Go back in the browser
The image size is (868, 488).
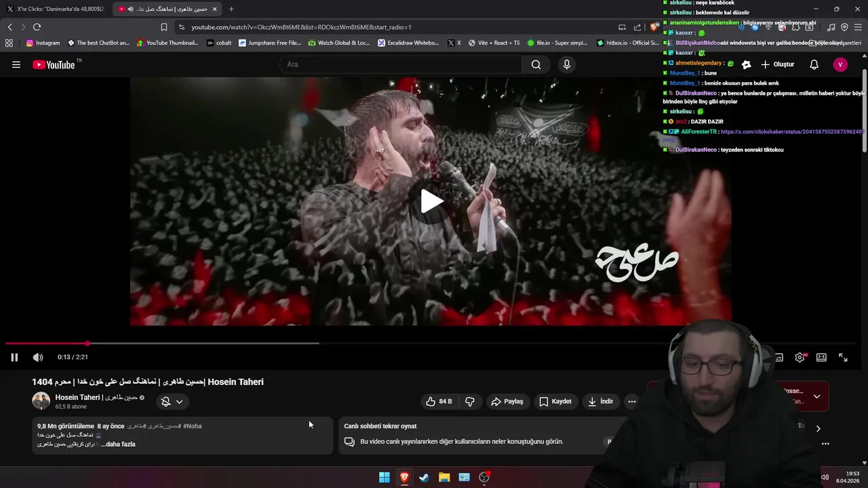[x=9, y=27]
